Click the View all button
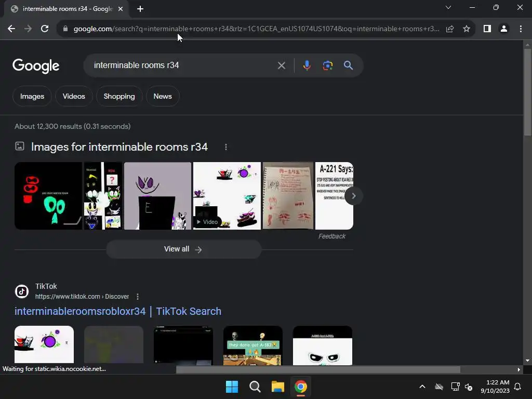Screen dimensions: 532x399 pyautogui.click(x=183, y=249)
